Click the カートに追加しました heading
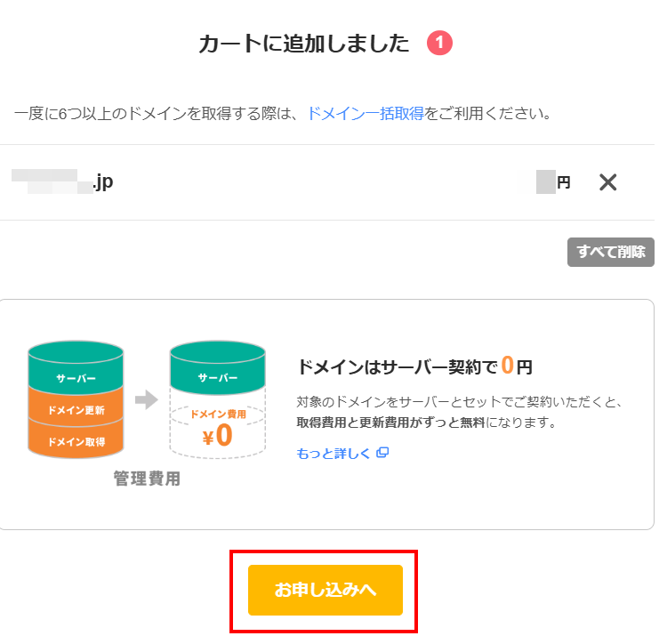 click(x=304, y=43)
